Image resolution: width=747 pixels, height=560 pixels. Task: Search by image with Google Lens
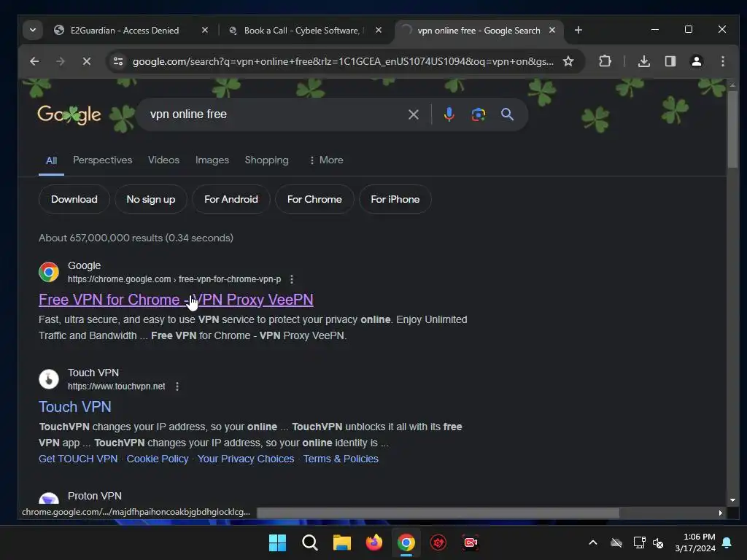click(x=479, y=114)
